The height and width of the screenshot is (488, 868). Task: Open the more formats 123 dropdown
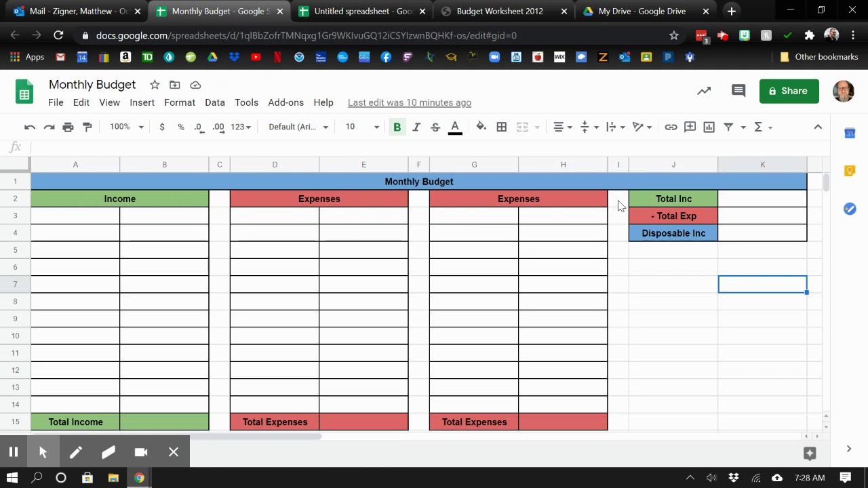[241, 127]
